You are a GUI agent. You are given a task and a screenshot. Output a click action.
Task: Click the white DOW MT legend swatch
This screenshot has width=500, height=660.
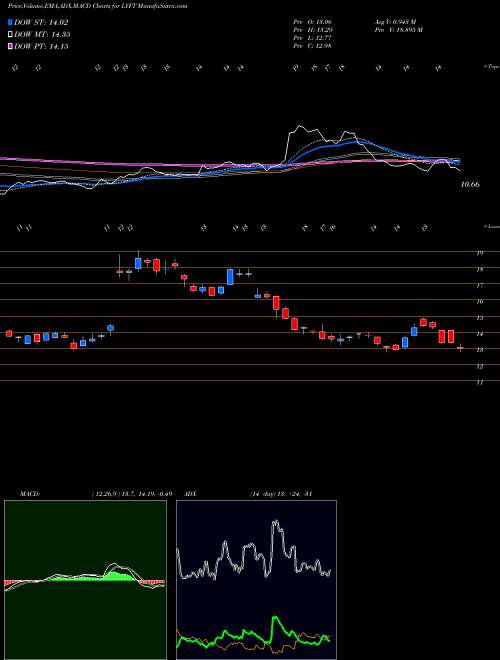[x=10, y=35]
